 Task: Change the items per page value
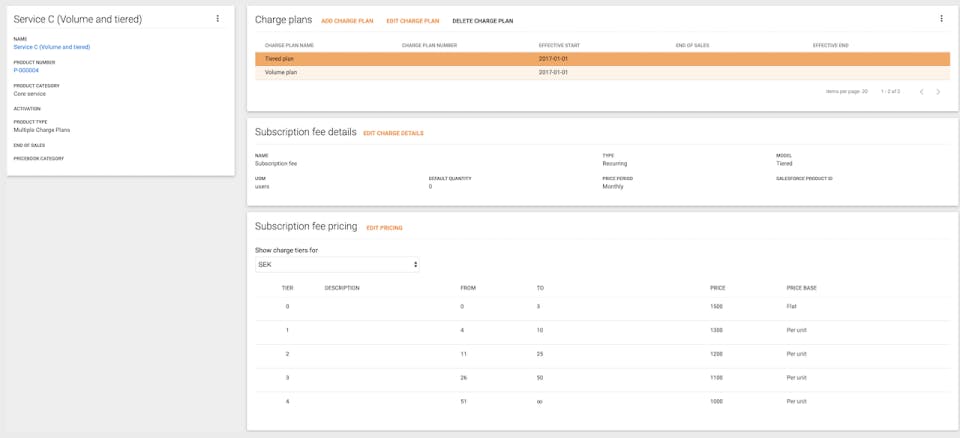(x=864, y=91)
